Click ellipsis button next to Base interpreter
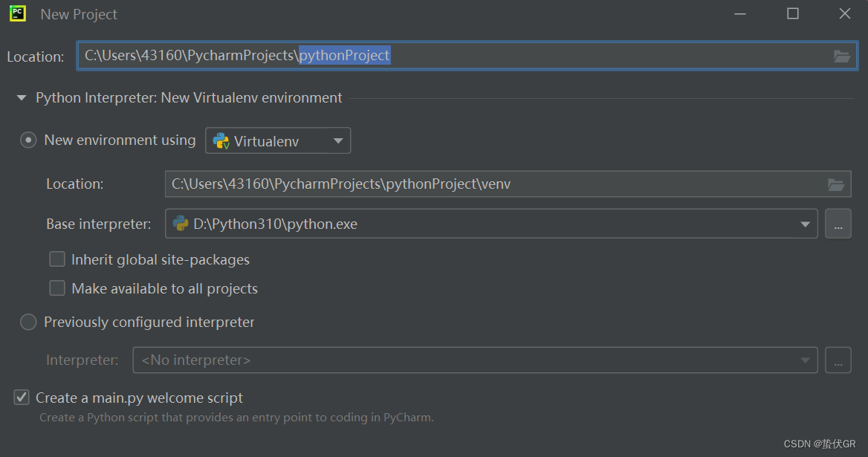 [838, 224]
